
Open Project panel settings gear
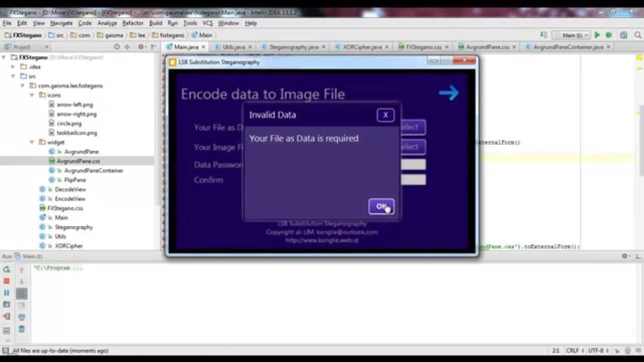141,47
